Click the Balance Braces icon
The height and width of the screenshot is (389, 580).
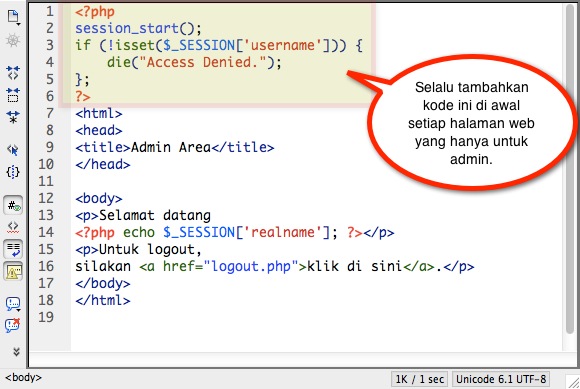13,172
